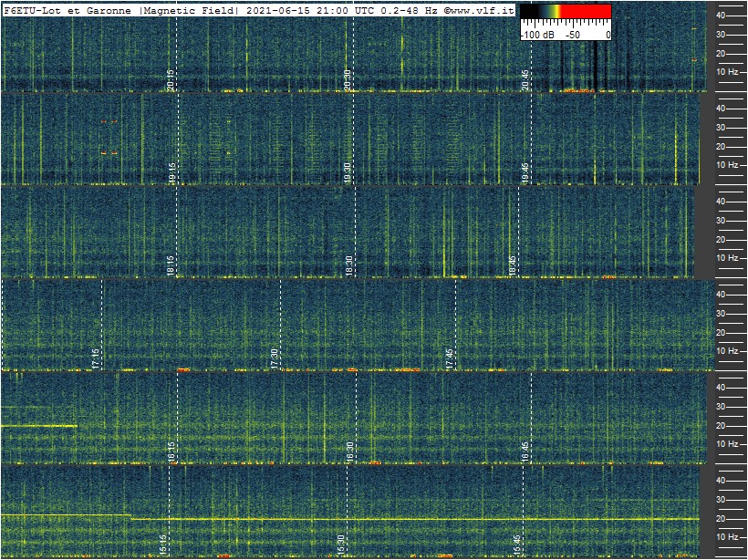Click the Magnetic Field title text

189,11
